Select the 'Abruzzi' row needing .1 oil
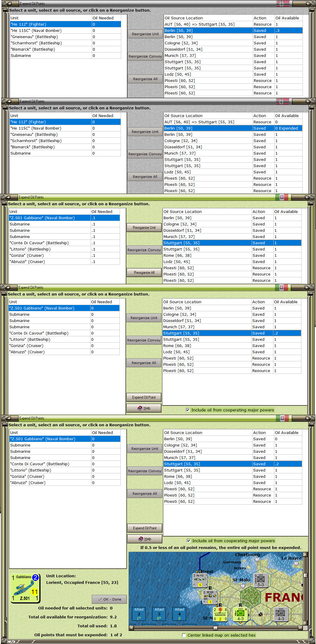Viewport: 316px width, 644px height. [64, 262]
